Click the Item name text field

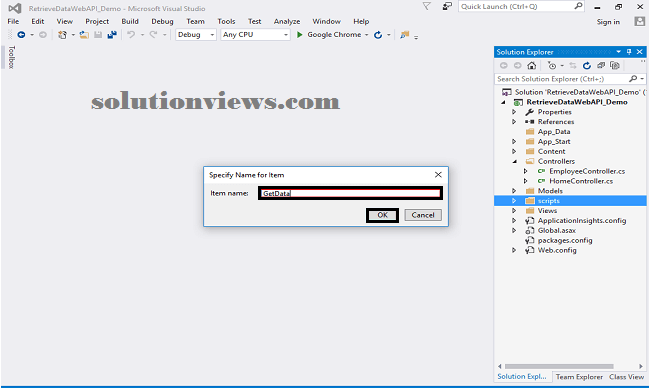351,193
